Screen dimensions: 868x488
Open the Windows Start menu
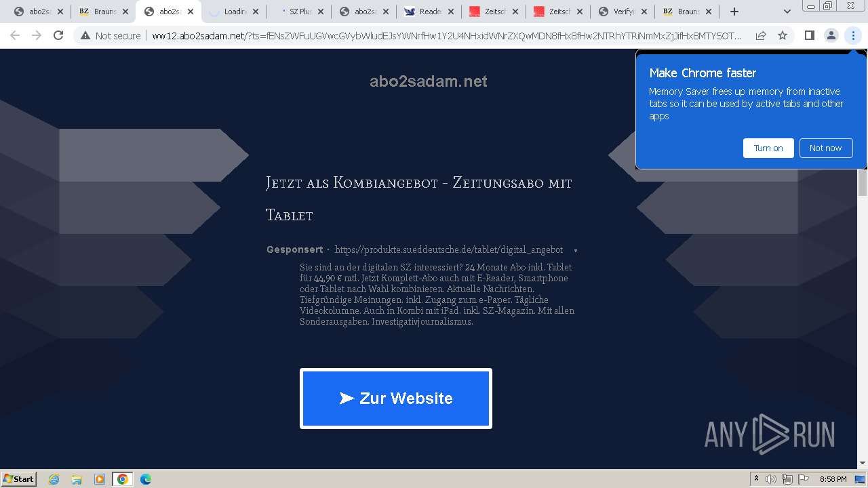tap(18, 479)
